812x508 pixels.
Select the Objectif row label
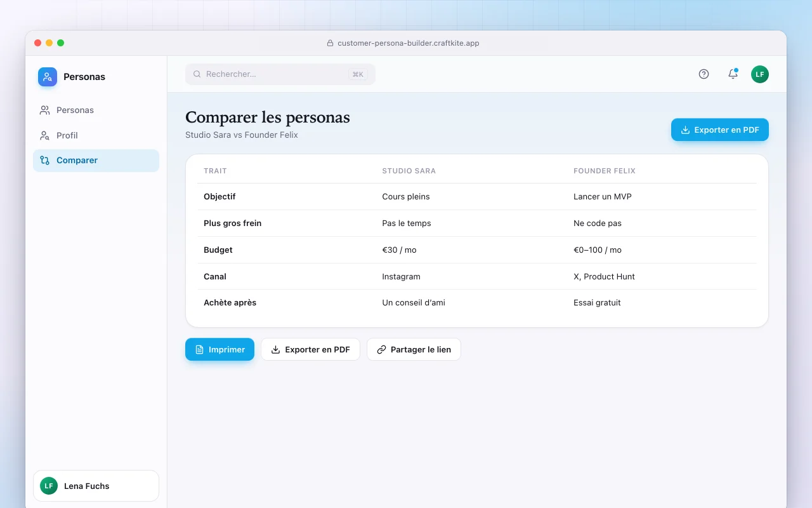point(219,197)
